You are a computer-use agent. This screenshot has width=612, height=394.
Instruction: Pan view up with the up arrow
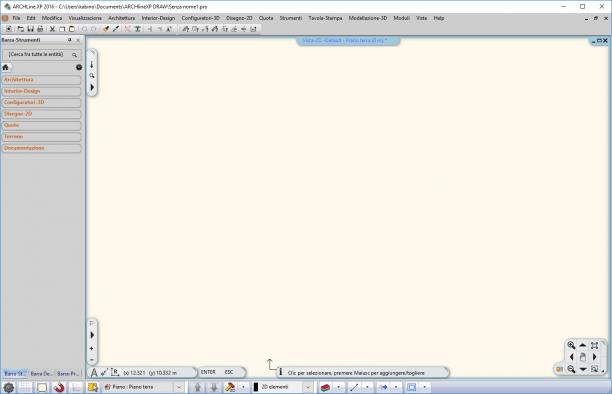(583, 345)
